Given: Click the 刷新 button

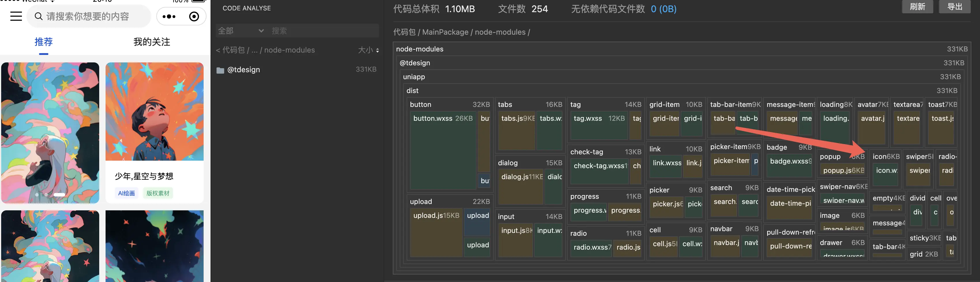Looking at the screenshot, I should [917, 6].
